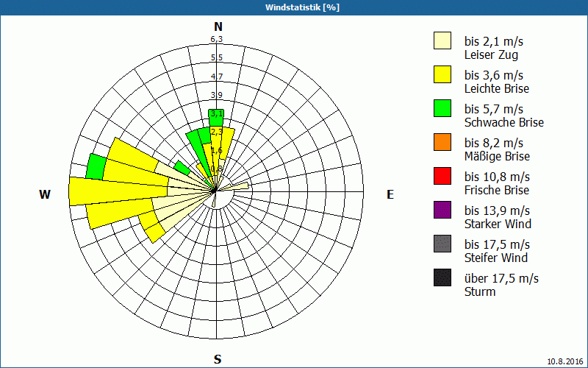Click the 'N' compass label
The image size is (588, 368).
218,26
